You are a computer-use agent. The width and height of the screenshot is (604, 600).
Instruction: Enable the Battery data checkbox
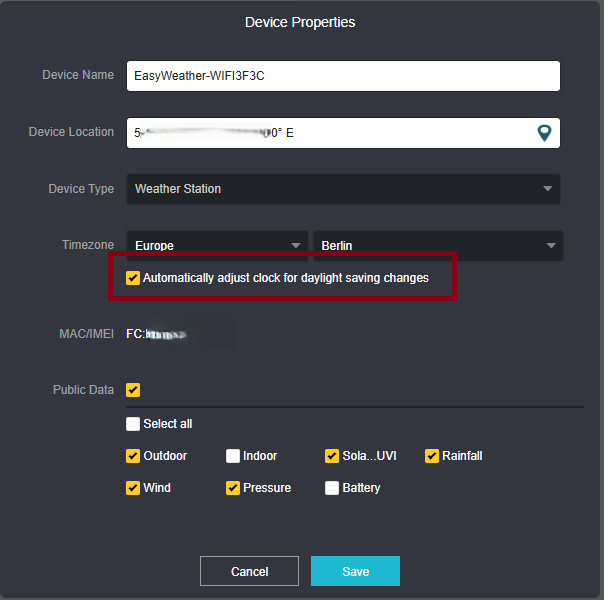click(332, 488)
